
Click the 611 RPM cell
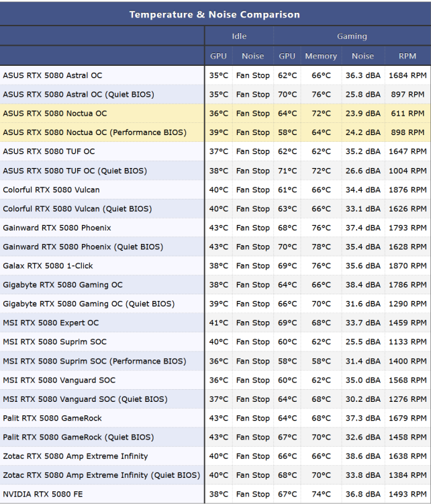(x=408, y=113)
